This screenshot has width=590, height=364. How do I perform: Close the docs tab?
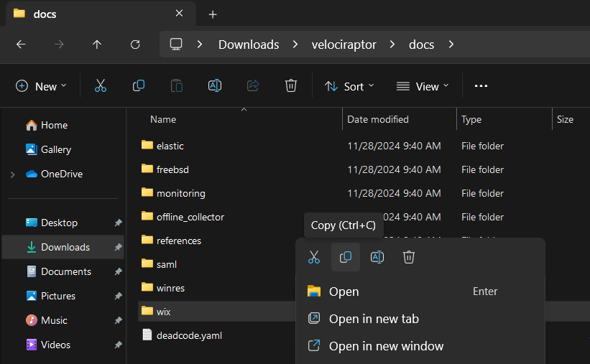pyautogui.click(x=179, y=13)
